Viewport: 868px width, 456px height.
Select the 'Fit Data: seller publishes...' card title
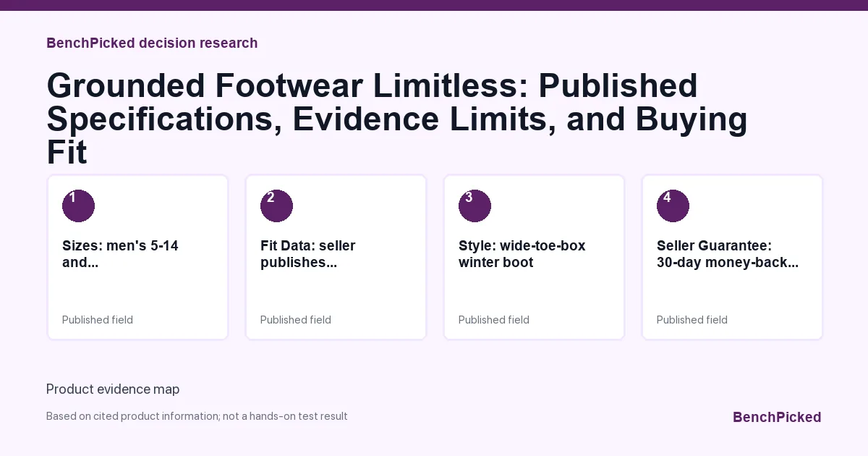[x=307, y=254]
